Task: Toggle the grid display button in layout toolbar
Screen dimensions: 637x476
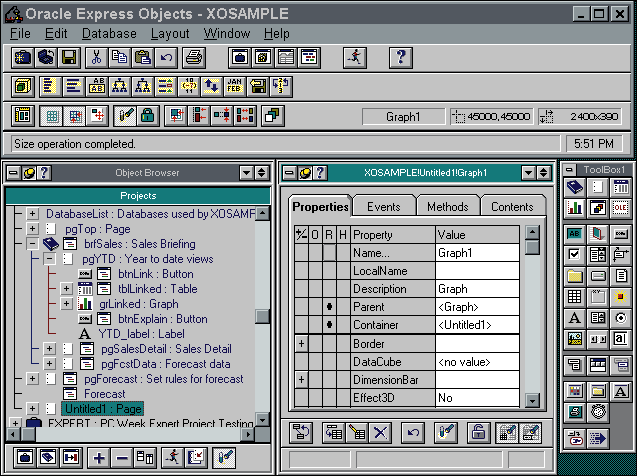Action: point(52,116)
